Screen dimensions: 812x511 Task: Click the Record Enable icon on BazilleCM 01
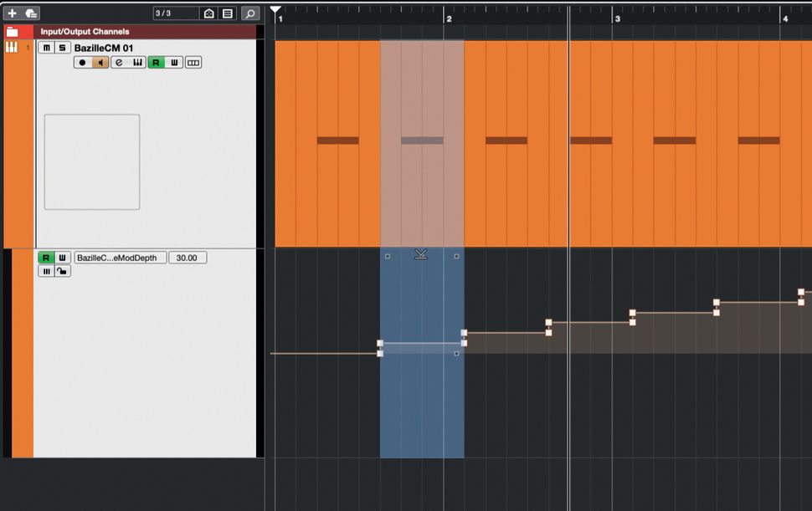[x=83, y=62]
